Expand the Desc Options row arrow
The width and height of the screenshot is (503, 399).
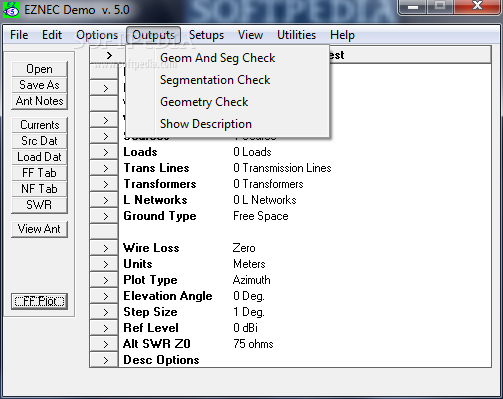(104, 360)
